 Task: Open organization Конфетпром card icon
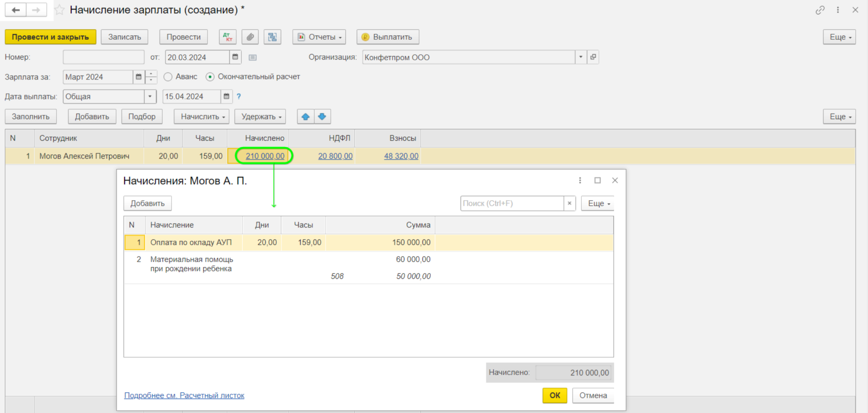tap(593, 57)
